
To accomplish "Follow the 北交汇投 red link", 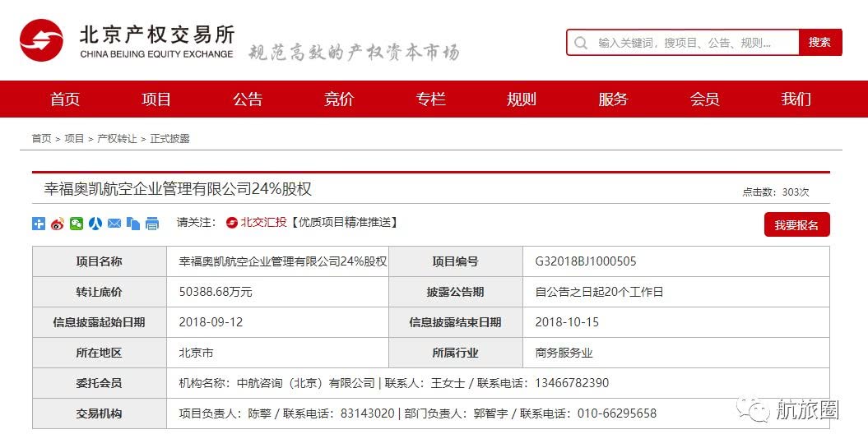I will 263,222.
